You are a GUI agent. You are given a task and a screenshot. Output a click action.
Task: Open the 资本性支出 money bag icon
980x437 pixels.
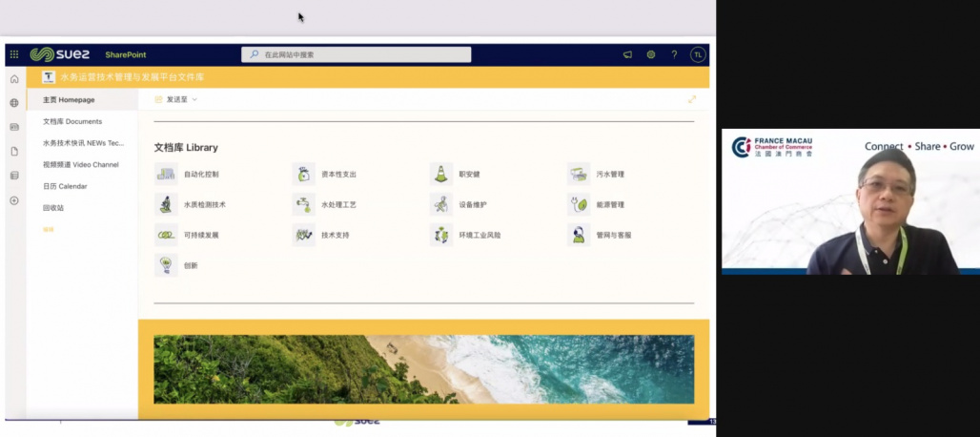pos(304,174)
